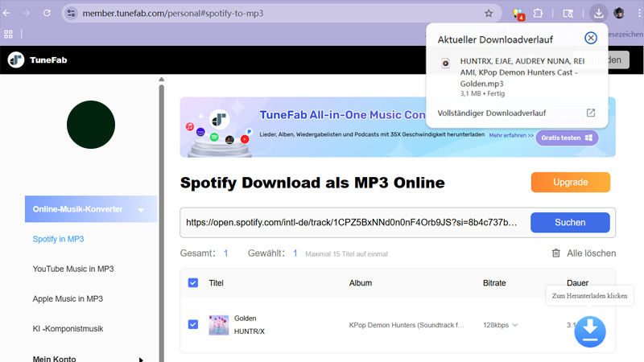The image size is (644, 362).
Task: Toggle the select-all checkbox beside Titel
Action: [x=193, y=283]
